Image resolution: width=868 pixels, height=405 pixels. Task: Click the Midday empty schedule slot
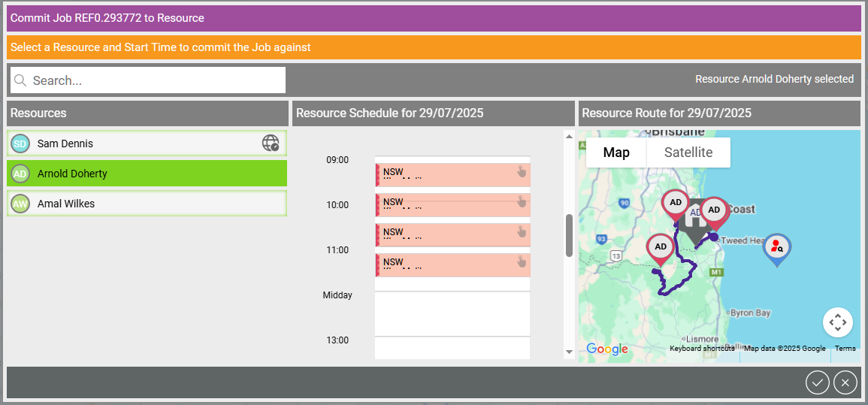pyautogui.click(x=453, y=314)
